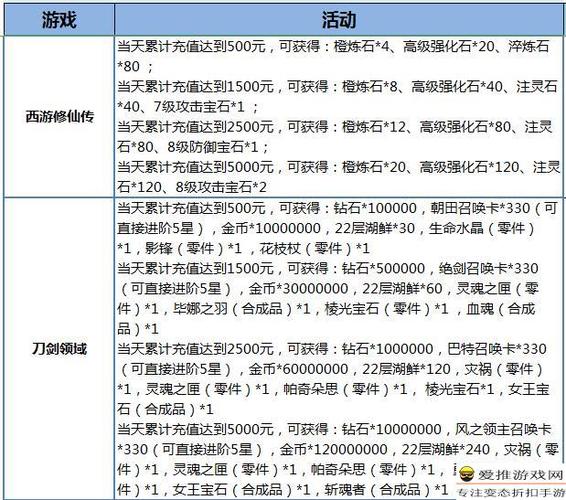566x500 pixels.
Task: Click the text '绝剑召唤卡*330'
Action: click(488, 268)
